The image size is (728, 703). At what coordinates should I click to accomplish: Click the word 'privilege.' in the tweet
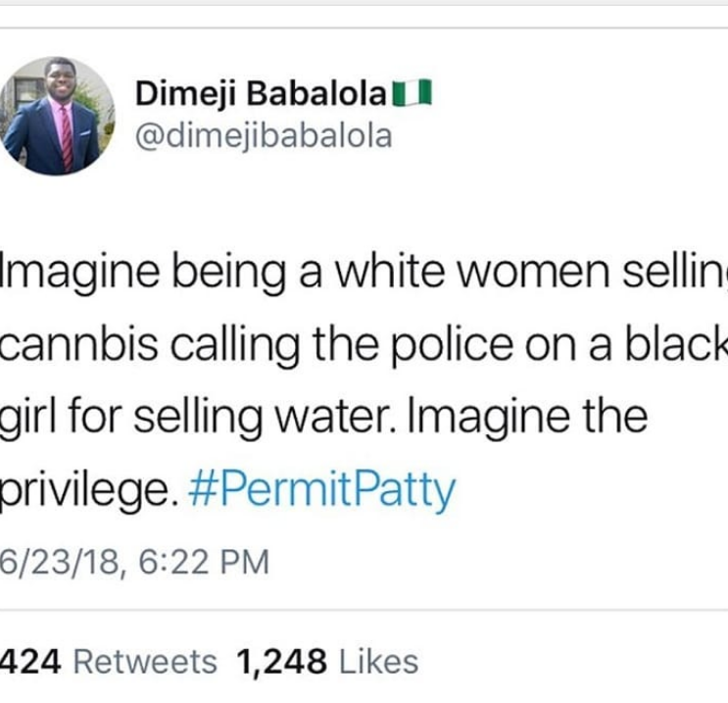coord(88,490)
